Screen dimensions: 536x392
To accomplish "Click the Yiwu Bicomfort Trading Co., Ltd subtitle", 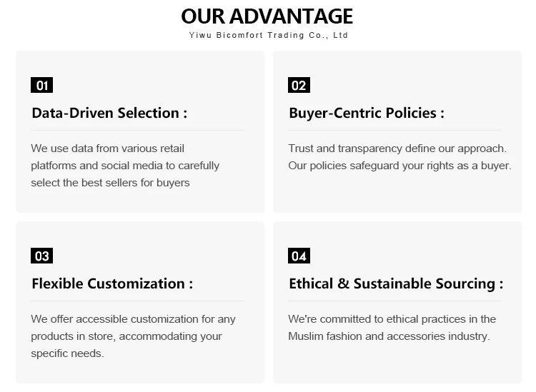I will 268,35.
